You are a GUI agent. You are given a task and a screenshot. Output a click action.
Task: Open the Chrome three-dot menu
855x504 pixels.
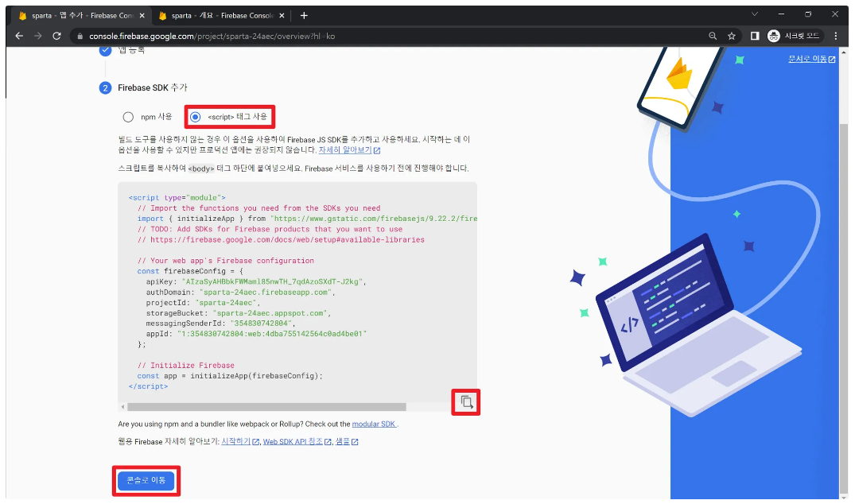[836, 36]
